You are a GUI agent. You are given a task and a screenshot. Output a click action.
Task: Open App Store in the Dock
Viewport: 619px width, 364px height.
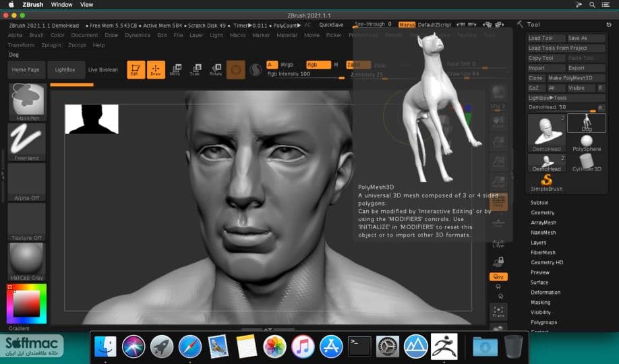tap(331, 346)
